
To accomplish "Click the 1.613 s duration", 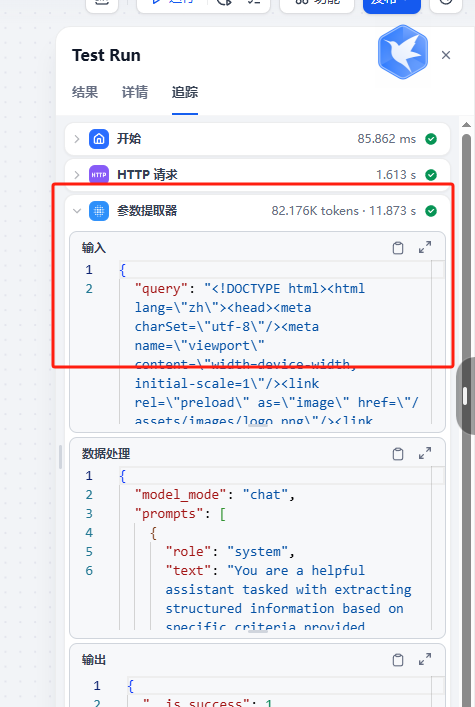I will tap(396, 174).
